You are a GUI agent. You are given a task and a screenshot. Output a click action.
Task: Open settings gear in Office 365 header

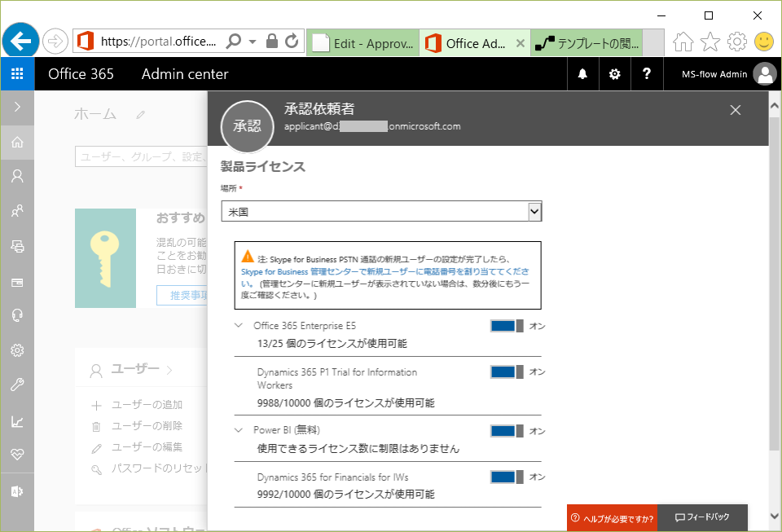(615, 74)
